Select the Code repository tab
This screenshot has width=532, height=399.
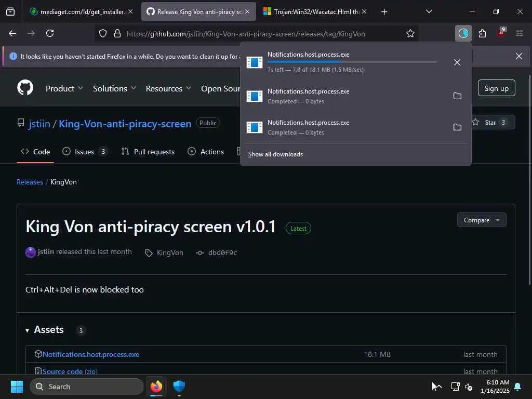click(x=35, y=152)
